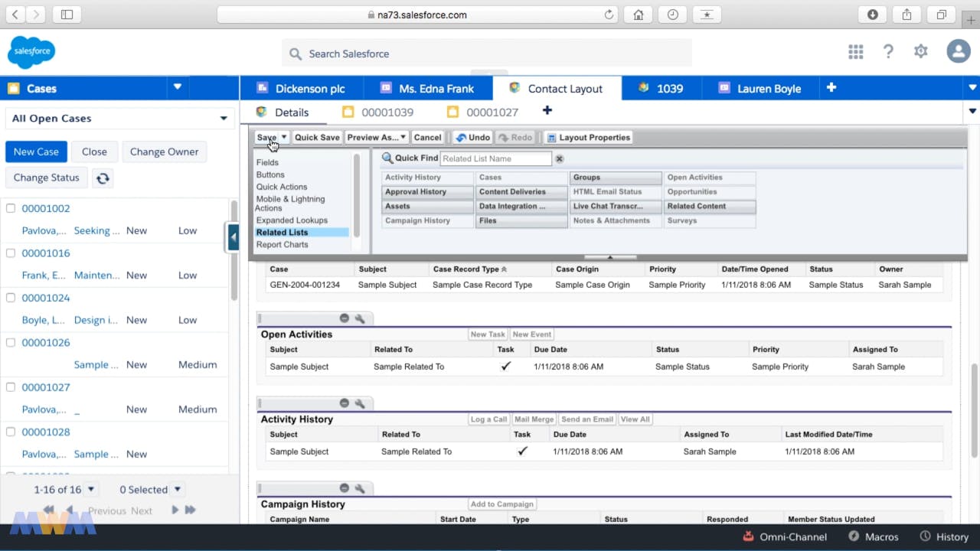Open wrench properties for Activity History list
Image resolution: width=980 pixels, height=551 pixels.
coord(359,403)
